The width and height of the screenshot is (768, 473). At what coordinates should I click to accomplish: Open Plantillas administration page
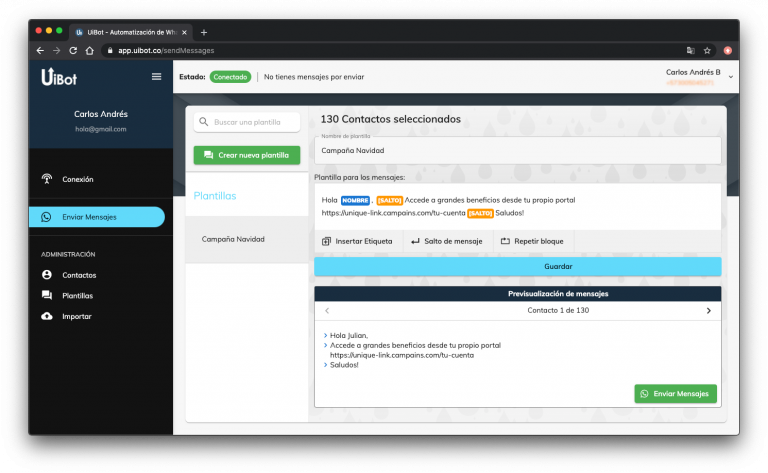(77, 296)
